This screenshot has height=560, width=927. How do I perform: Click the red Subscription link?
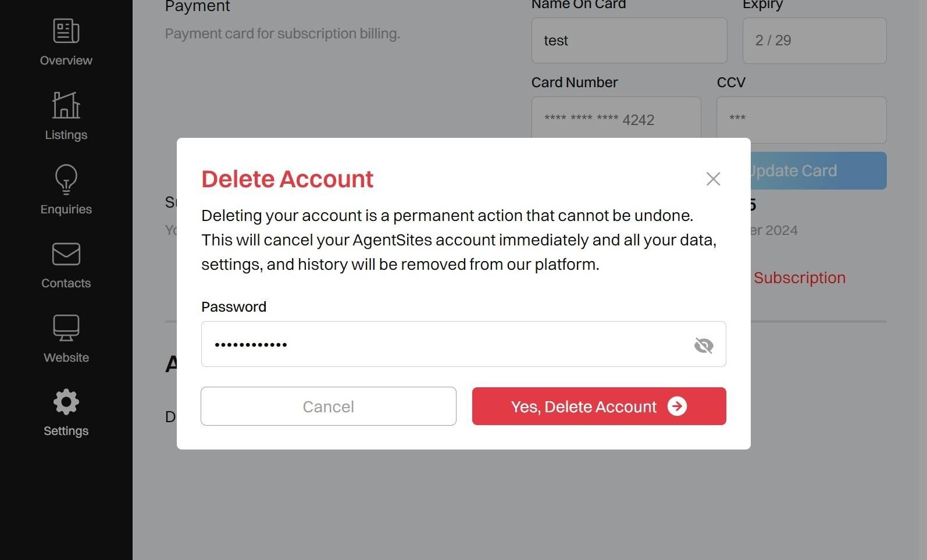coord(800,278)
